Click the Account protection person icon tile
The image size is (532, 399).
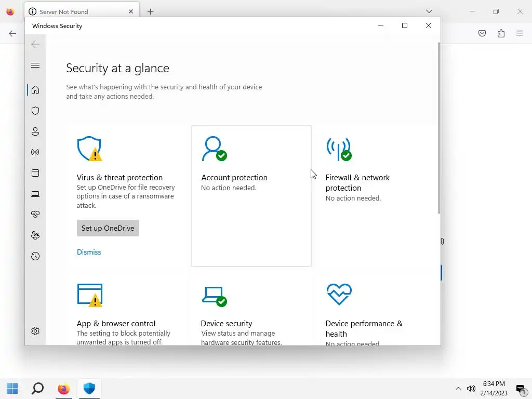coord(215,149)
